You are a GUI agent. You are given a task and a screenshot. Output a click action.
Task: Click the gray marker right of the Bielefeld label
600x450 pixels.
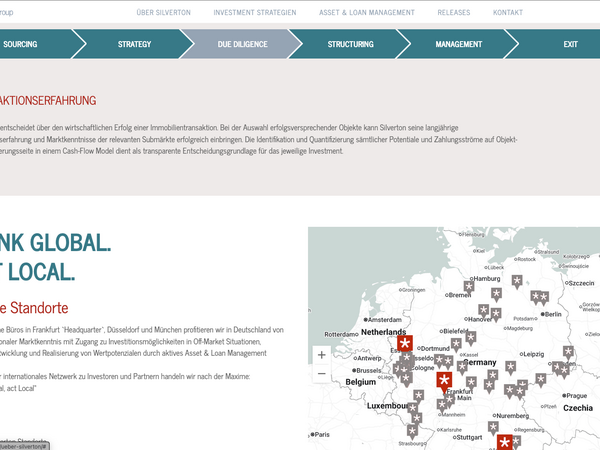[471, 338]
